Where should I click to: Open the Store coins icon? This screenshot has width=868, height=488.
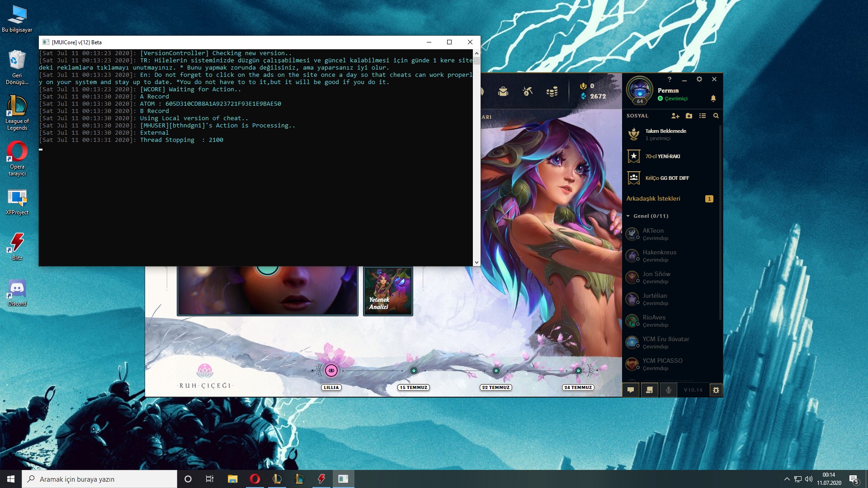552,92
